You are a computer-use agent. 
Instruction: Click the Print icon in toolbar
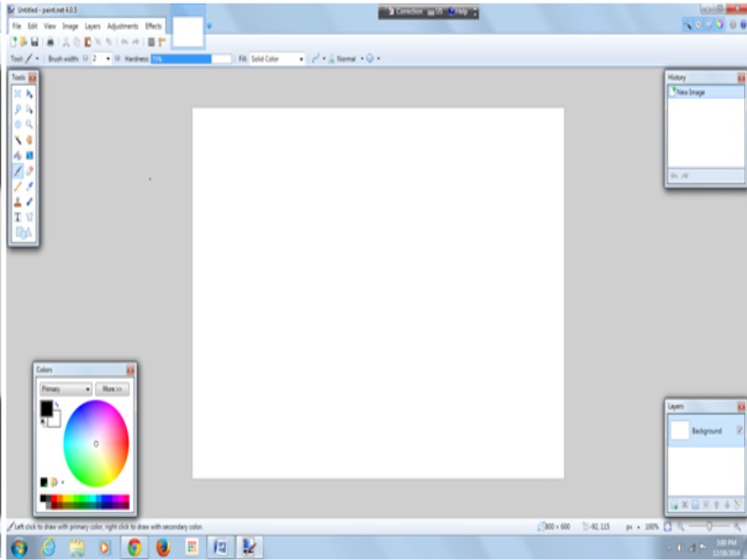(50, 43)
